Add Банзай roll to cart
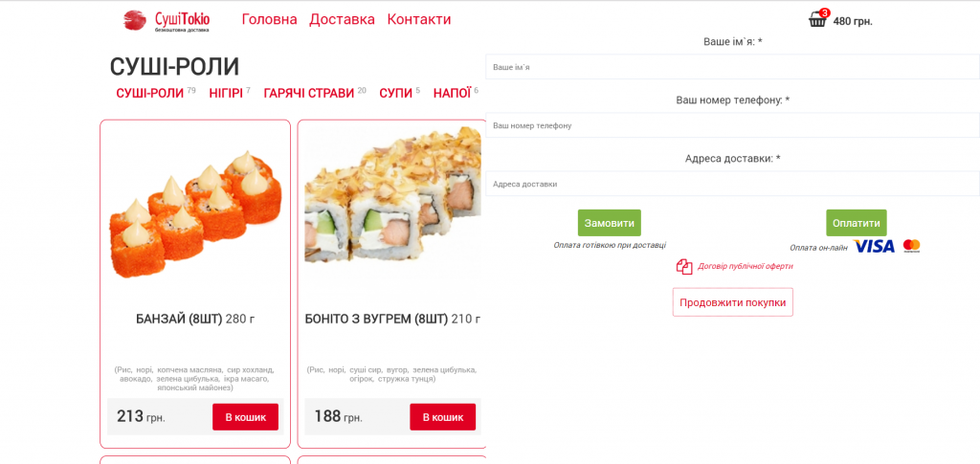This screenshot has height=464, width=980. pyautogui.click(x=245, y=417)
